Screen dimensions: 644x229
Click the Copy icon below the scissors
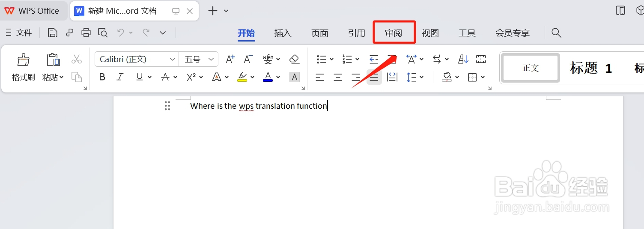77,77
